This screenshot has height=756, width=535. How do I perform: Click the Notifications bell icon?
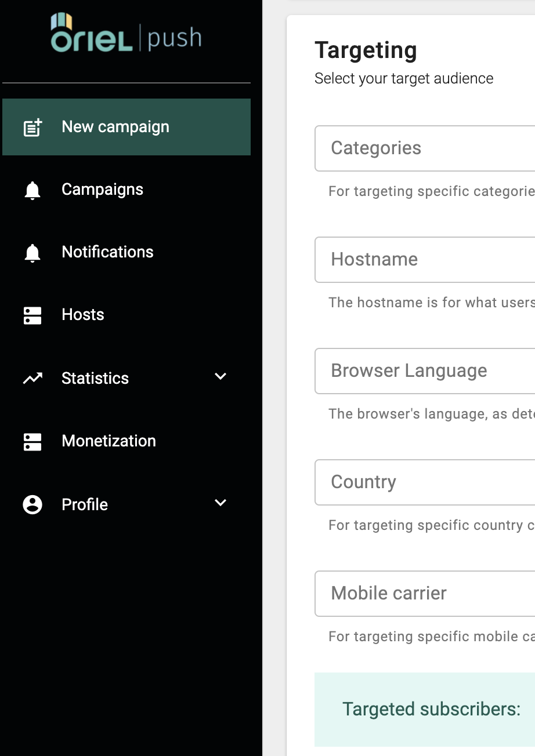coord(32,253)
